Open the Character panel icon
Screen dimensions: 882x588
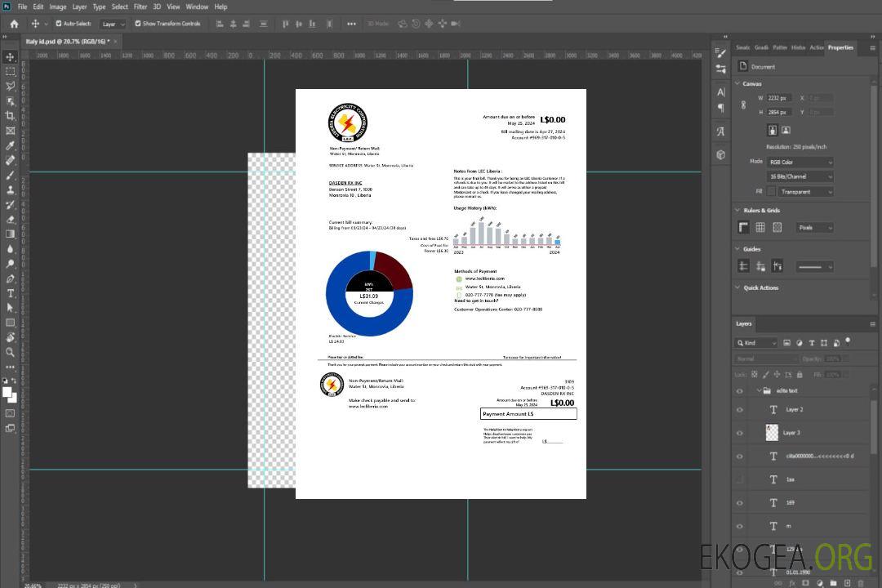tap(720, 91)
